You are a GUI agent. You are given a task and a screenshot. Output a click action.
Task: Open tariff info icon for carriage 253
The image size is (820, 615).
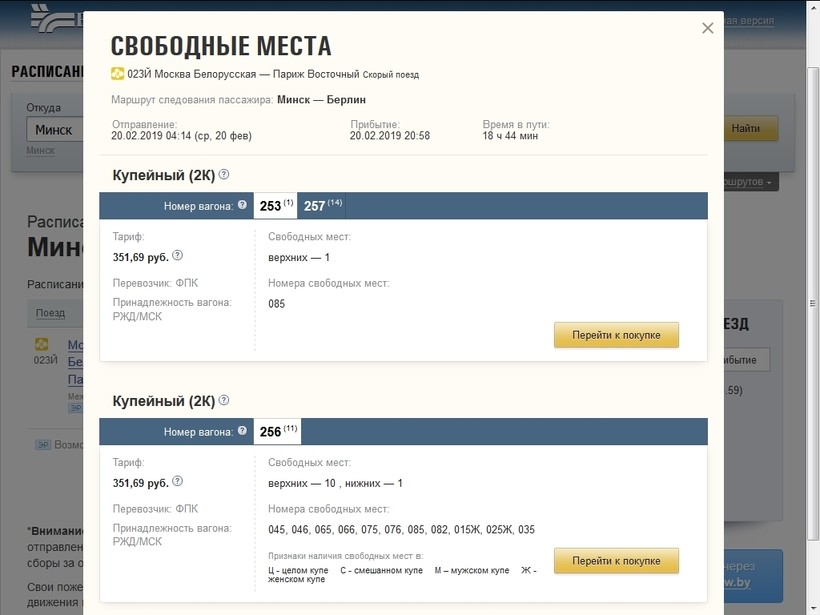[178, 256]
